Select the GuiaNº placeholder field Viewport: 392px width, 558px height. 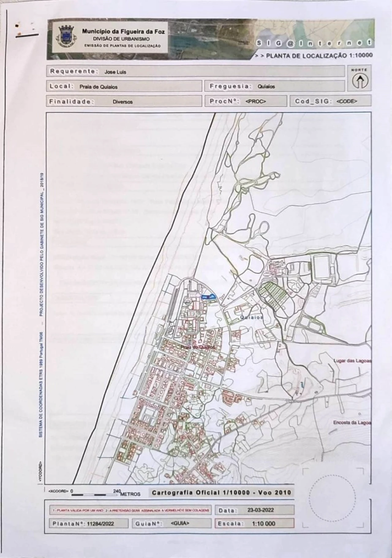click(171, 523)
